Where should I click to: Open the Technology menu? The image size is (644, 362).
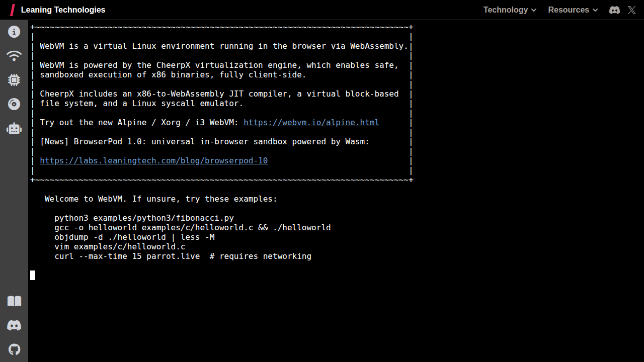[x=506, y=10]
